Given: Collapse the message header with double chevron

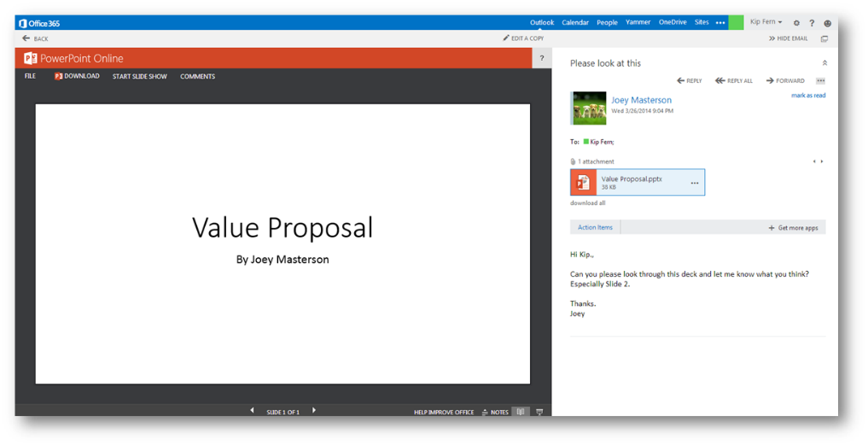Looking at the screenshot, I should [824, 63].
